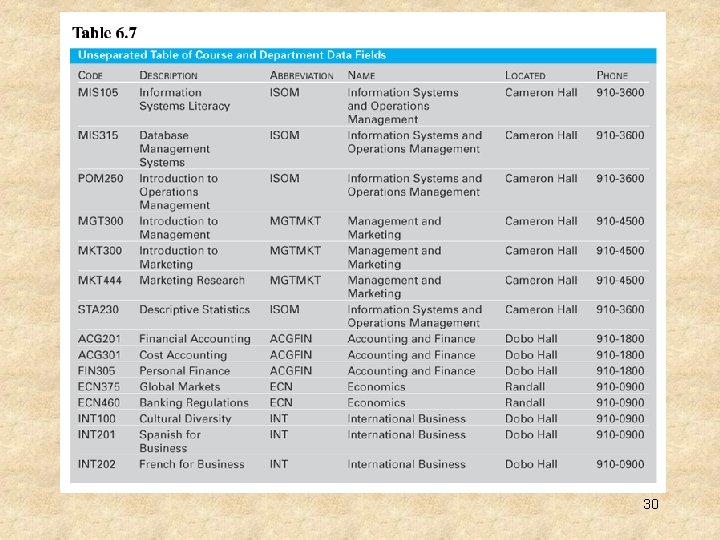Click 'Randall' in ECN375 row
The width and height of the screenshot is (720, 540).
[525, 387]
